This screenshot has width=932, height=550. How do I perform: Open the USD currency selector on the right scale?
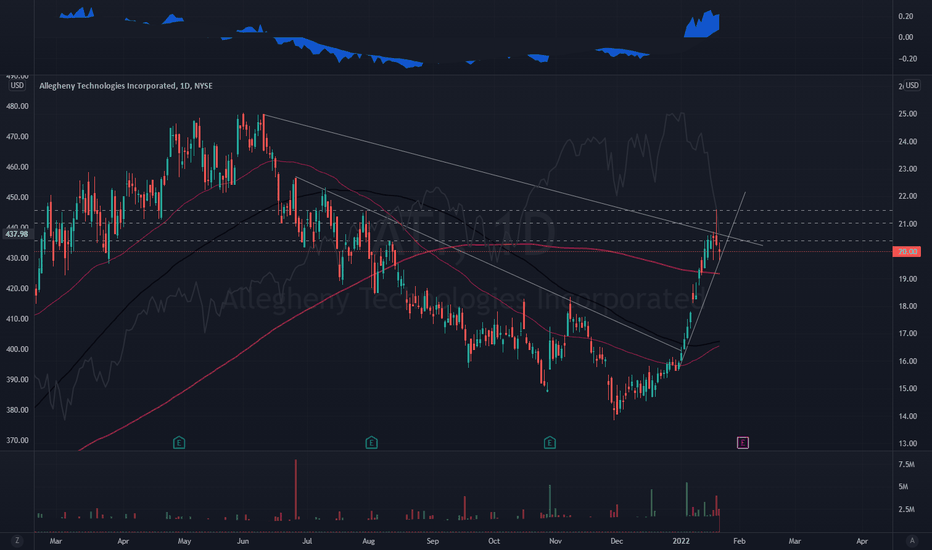(912, 86)
